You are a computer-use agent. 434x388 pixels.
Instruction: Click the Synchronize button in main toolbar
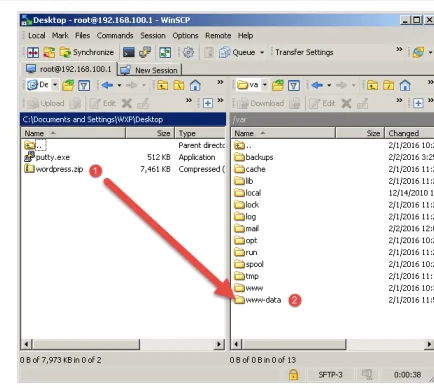87,52
